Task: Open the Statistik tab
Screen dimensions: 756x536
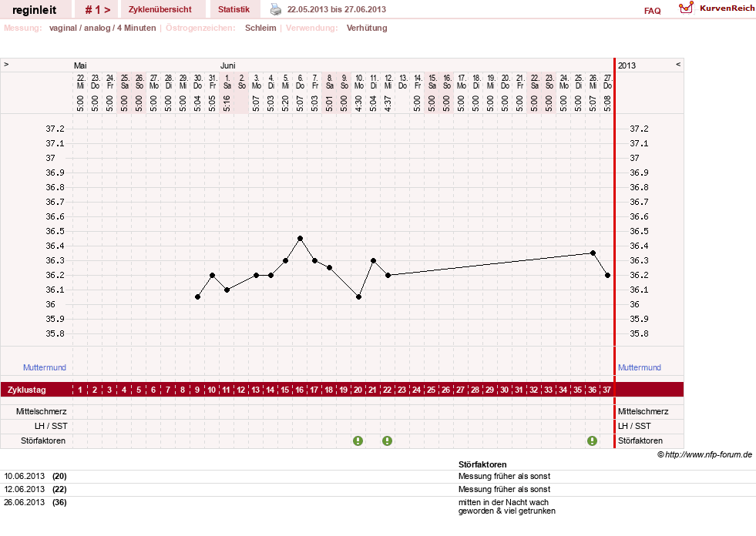Action: point(234,9)
